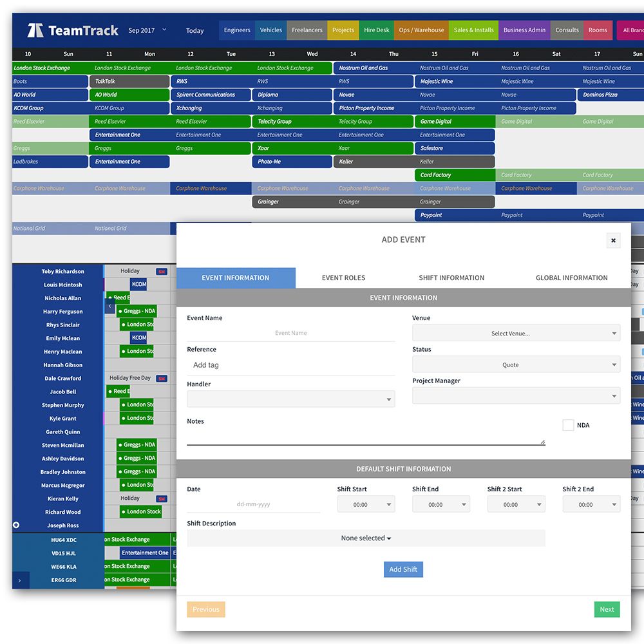Viewport: 644px width, 644px height.
Task: Select vehicle VD15 HJL
Action: pos(64,553)
